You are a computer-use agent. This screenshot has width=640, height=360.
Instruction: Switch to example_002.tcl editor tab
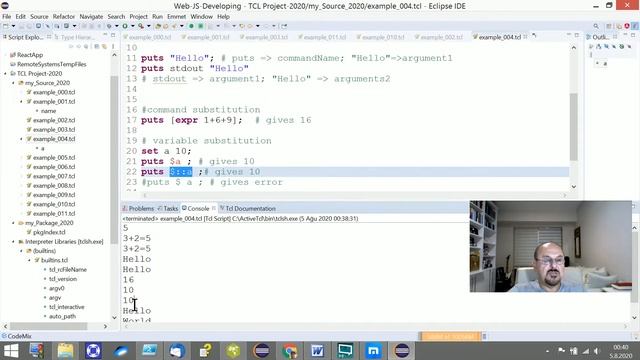coord(439,37)
